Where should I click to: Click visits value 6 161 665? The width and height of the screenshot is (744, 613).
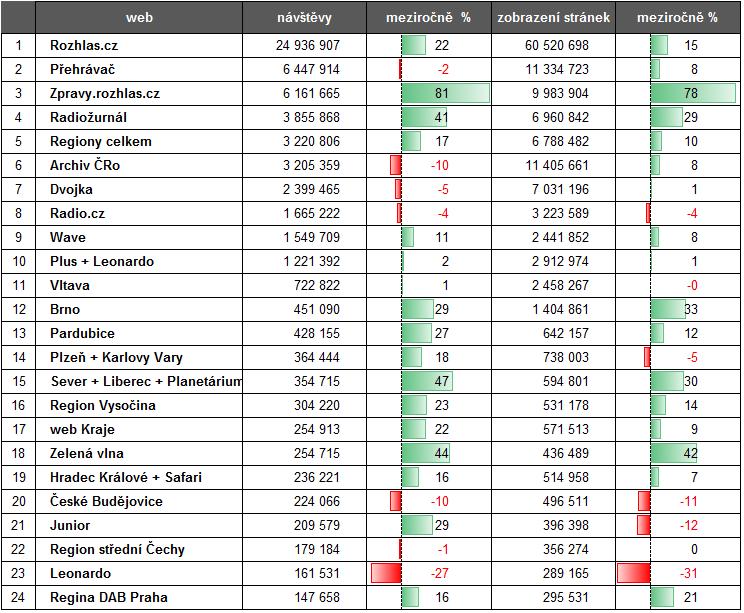pos(311,93)
